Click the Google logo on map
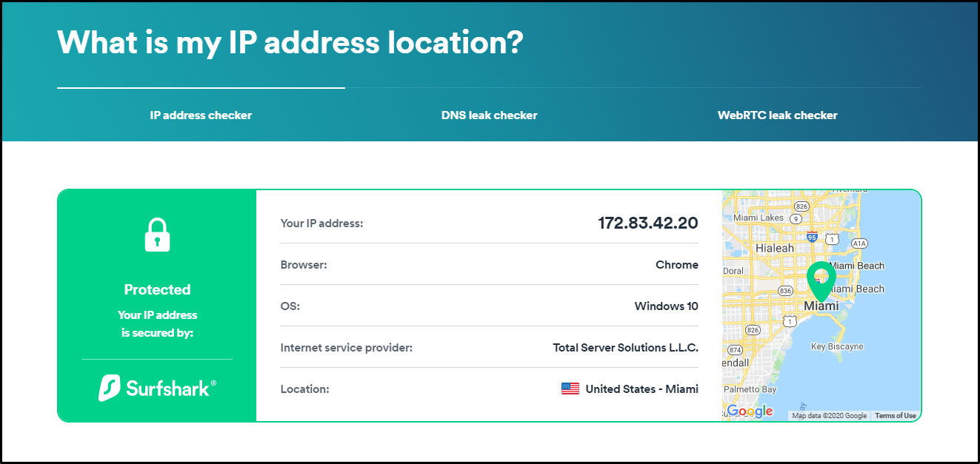This screenshot has width=980, height=464. coord(750,411)
